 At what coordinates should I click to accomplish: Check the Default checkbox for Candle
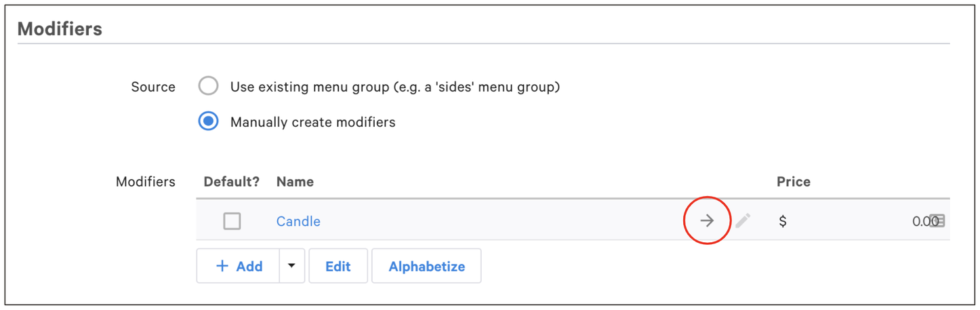[x=232, y=221]
